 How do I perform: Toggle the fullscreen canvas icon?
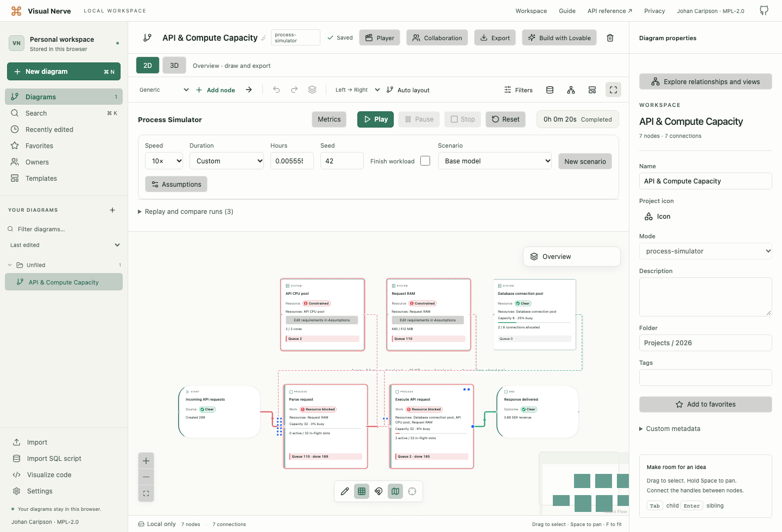click(613, 90)
